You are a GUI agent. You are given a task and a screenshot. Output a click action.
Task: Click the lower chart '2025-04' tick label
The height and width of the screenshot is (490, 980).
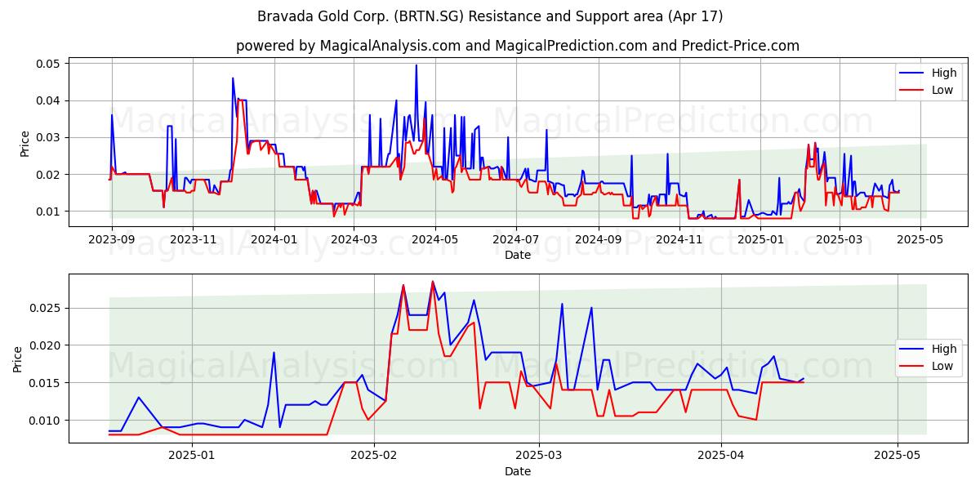[x=722, y=456]
